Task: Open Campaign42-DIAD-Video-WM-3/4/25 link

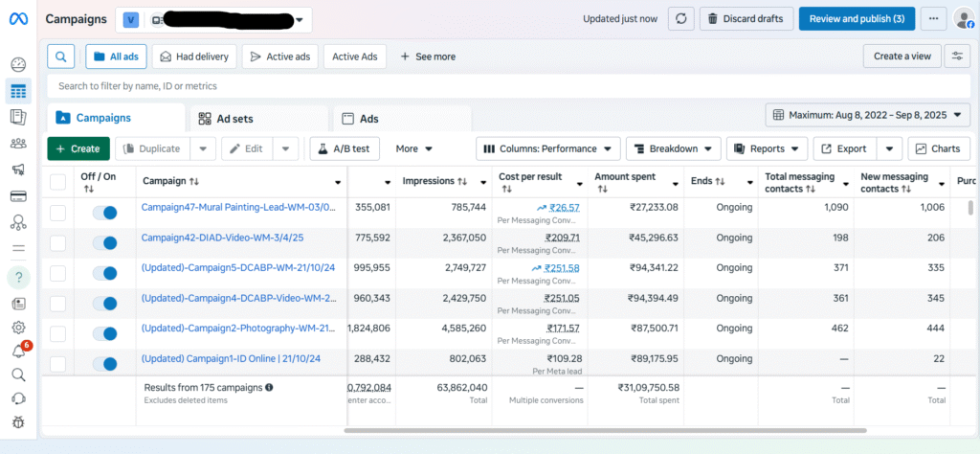Action: tap(223, 238)
